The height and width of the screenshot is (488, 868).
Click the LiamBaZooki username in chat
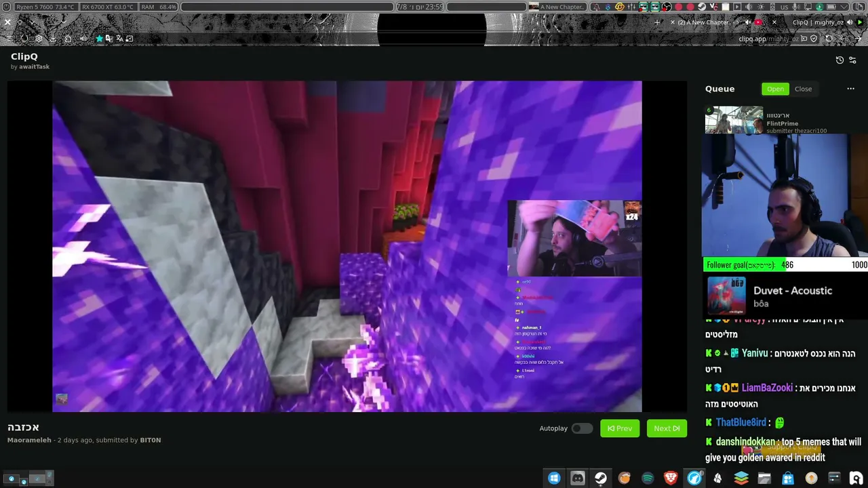[767, 388]
